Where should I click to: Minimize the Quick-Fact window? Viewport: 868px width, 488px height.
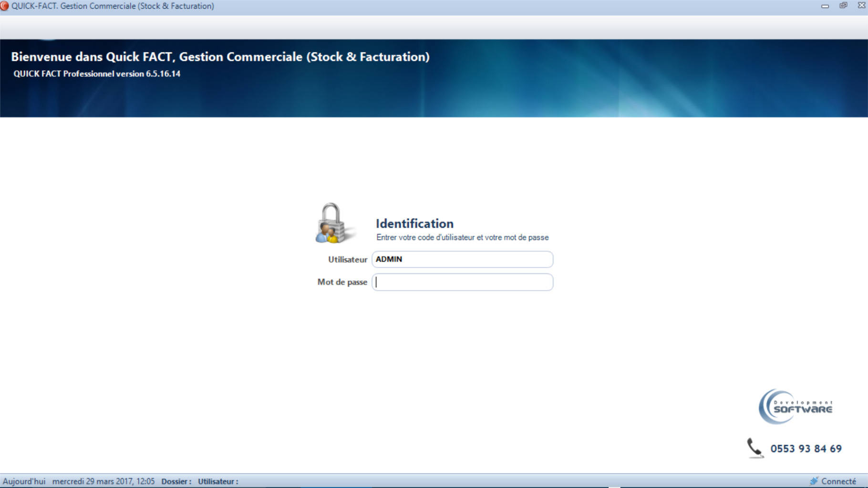[825, 6]
